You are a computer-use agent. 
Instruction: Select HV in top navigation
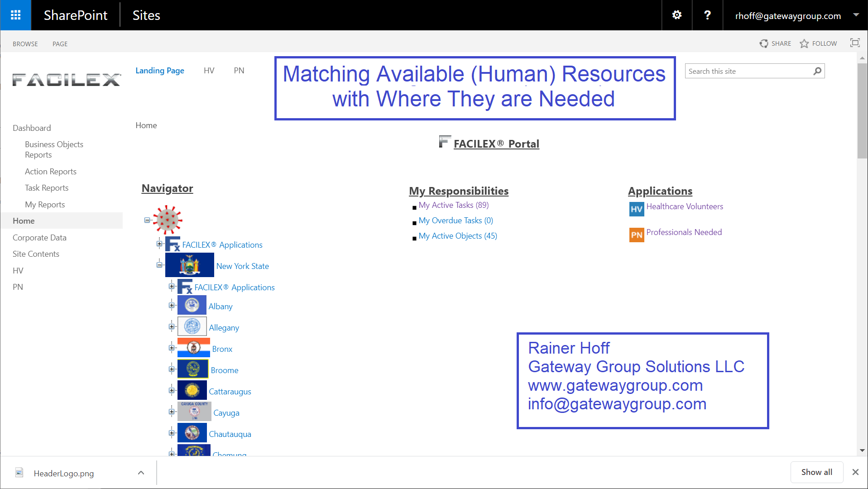pyautogui.click(x=209, y=71)
